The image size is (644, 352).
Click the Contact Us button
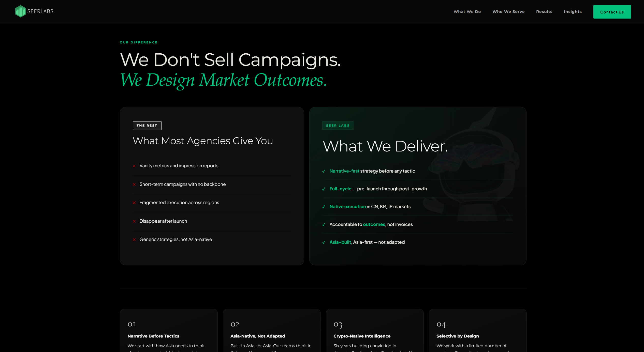[x=612, y=12]
